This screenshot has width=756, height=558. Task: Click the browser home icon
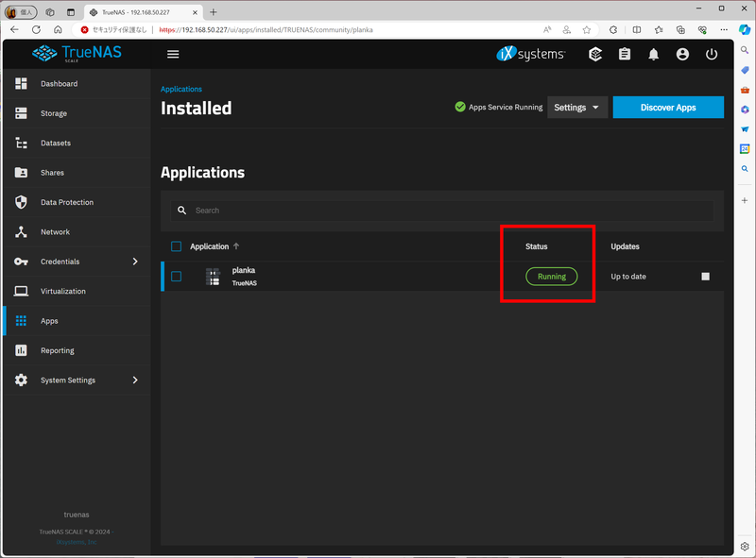point(58,30)
